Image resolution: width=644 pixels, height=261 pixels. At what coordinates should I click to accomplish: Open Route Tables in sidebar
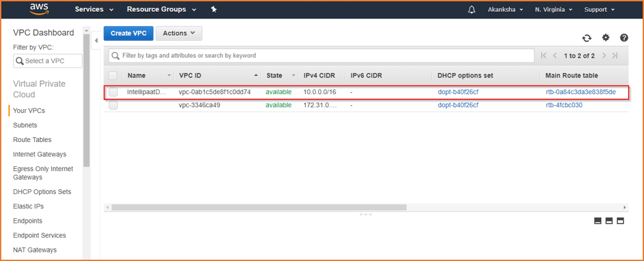pyautogui.click(x=32, y=139)
